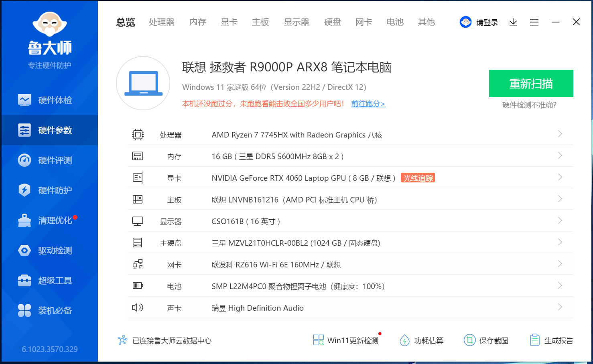Expand the 显卡 row chevron

[560, 177]
